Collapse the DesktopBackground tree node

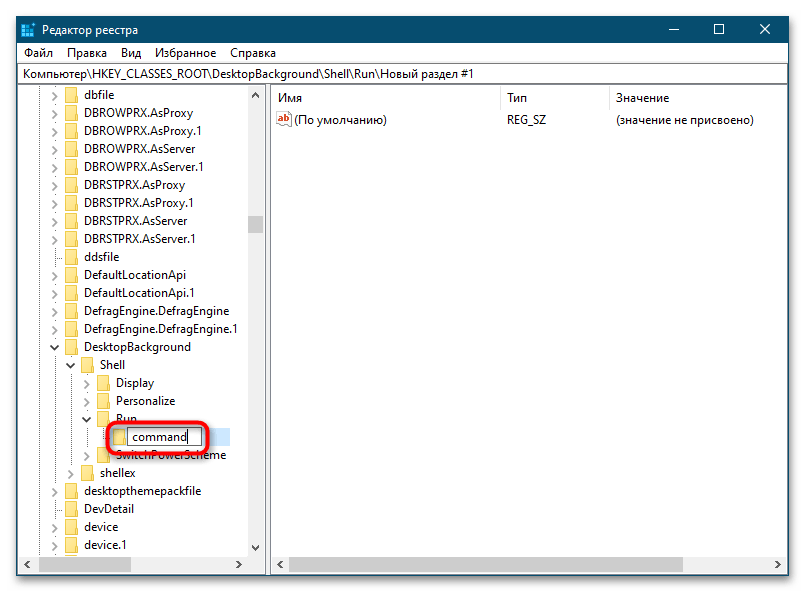(55, 347)
